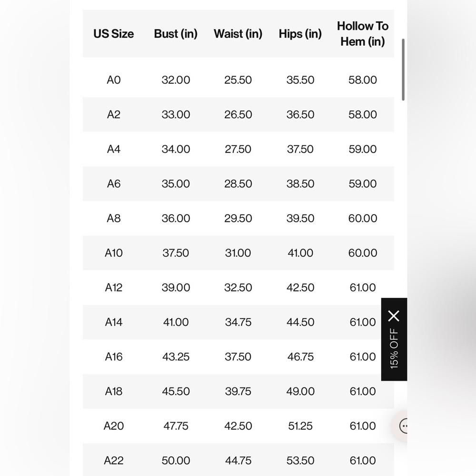Click the A16 waist value 37.50
Image resolution: width=476 pixels, height=476 pixels.
pyautogui.click(x=238, y=357)
